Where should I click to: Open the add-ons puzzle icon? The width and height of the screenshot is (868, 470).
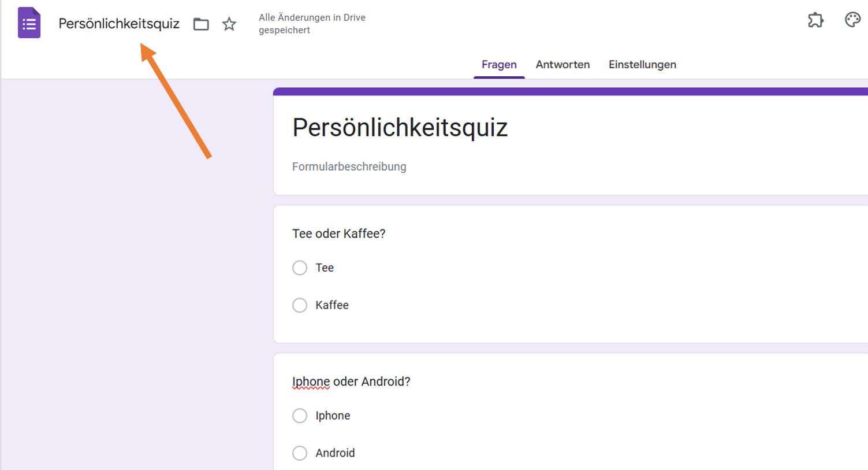tap(815, 20)
